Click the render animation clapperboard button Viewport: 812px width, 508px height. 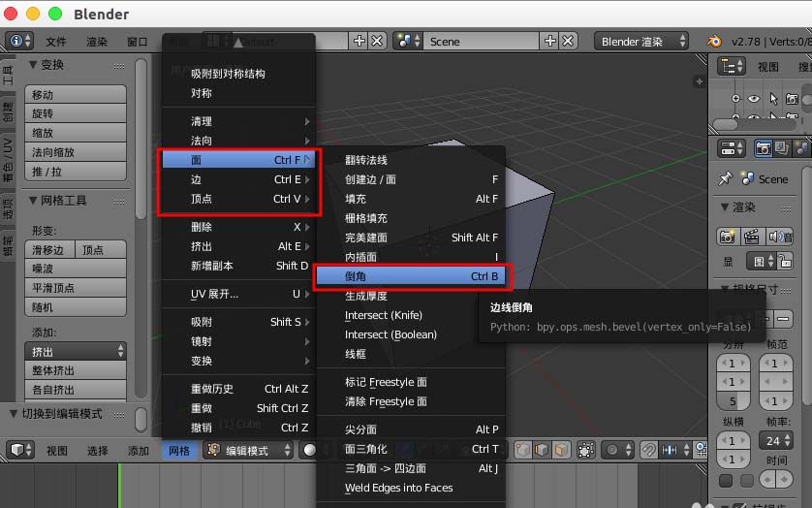[x=751, y=237]
